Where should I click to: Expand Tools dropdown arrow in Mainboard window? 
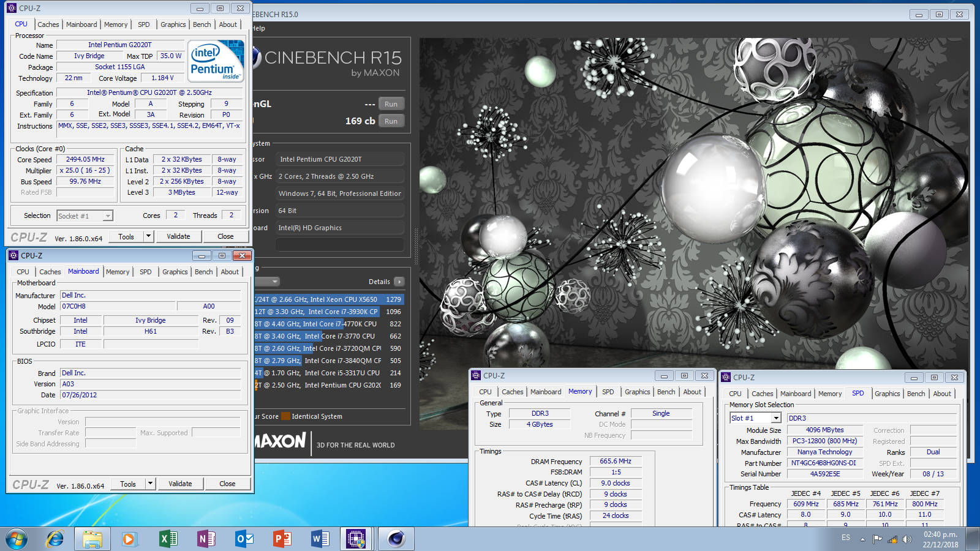(x=149, y=484)
